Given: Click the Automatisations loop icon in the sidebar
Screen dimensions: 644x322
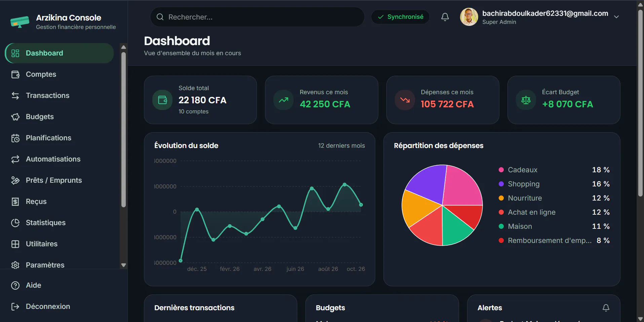Looking at the screenshot, I should click(x=15, y=159).
